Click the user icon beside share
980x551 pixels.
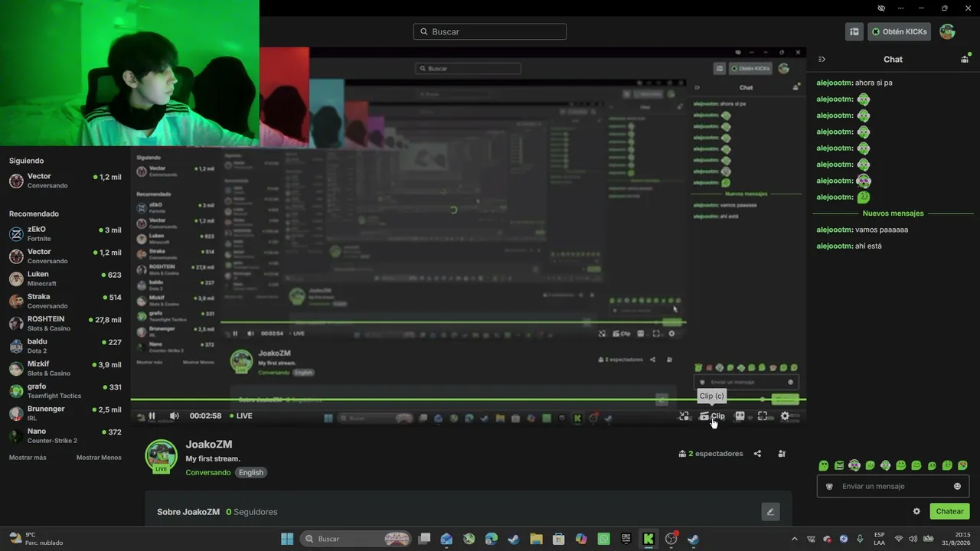[782, 454]
